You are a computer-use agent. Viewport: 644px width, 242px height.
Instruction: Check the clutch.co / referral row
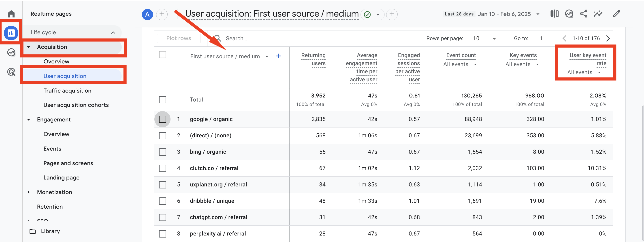tap(162, 168)
